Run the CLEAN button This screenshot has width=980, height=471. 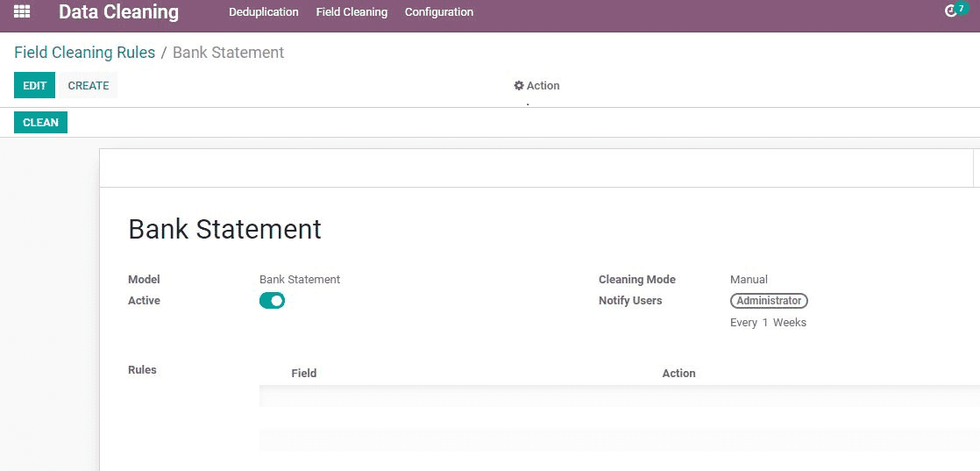[x=40, y=123]
